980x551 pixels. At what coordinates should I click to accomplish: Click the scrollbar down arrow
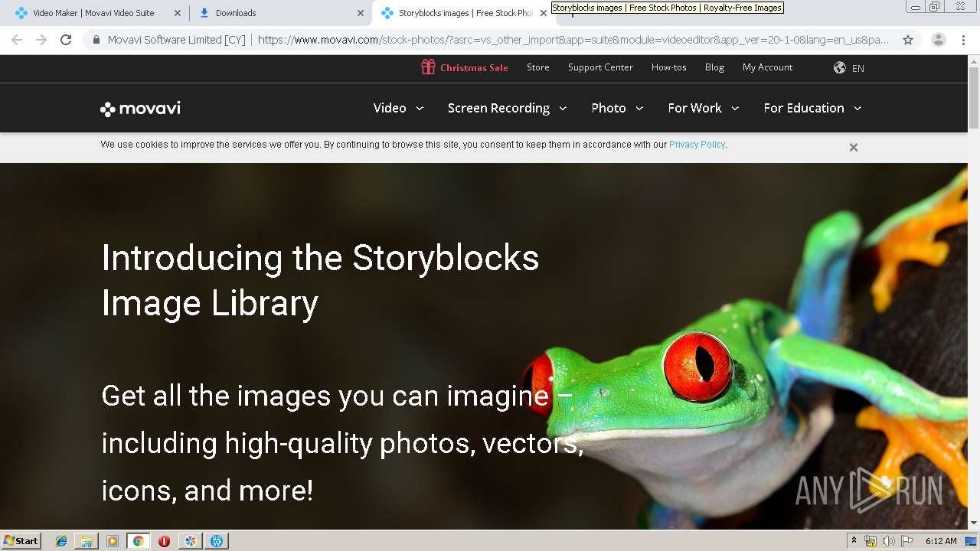coord(974,523)
